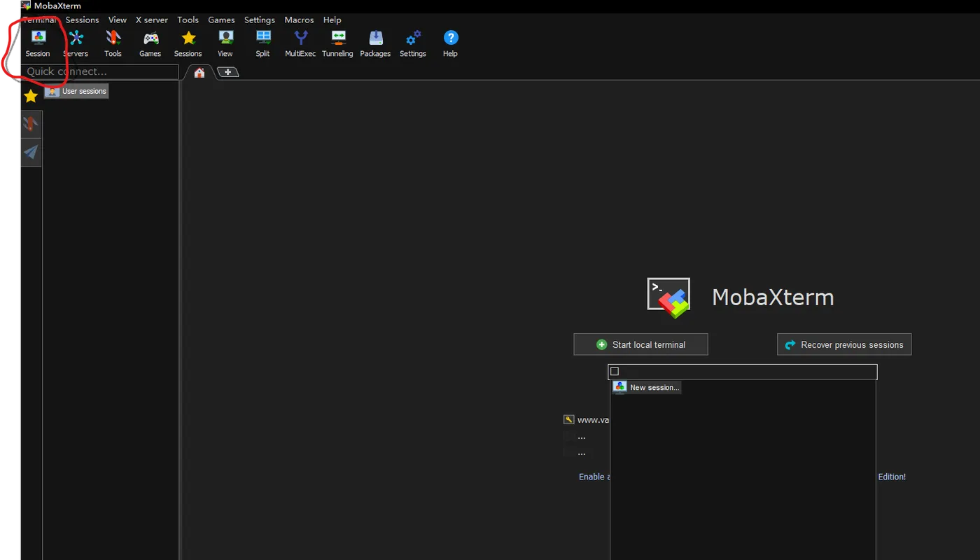The width and height of the screenshot is (980, 560).
Task: Click the Edition! link text
Action: pyautogui.click(x=892, y=477)
